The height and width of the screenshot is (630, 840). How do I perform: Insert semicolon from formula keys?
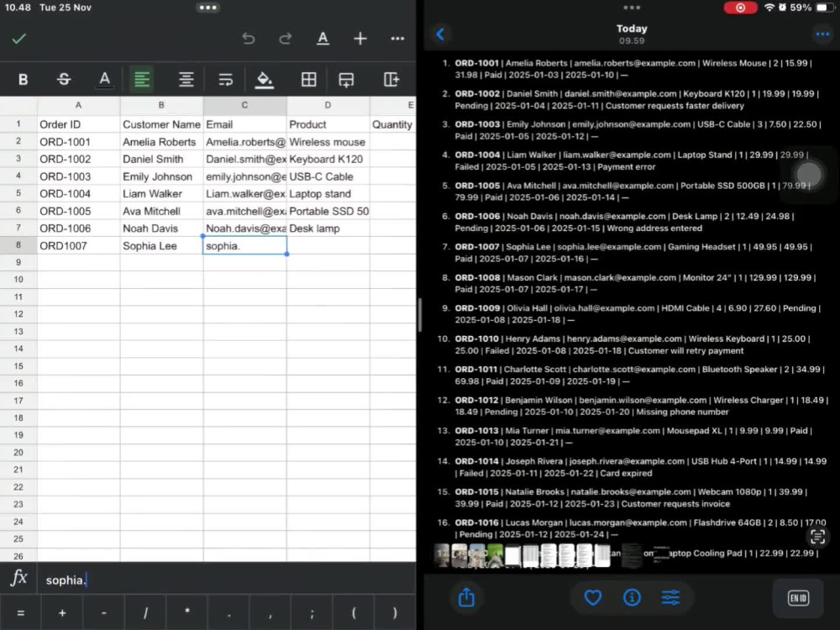tap(312, 613)
